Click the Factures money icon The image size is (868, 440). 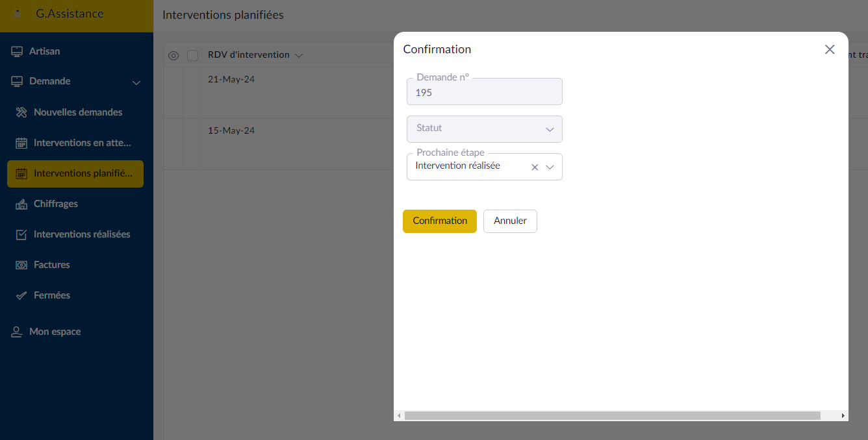21,265
